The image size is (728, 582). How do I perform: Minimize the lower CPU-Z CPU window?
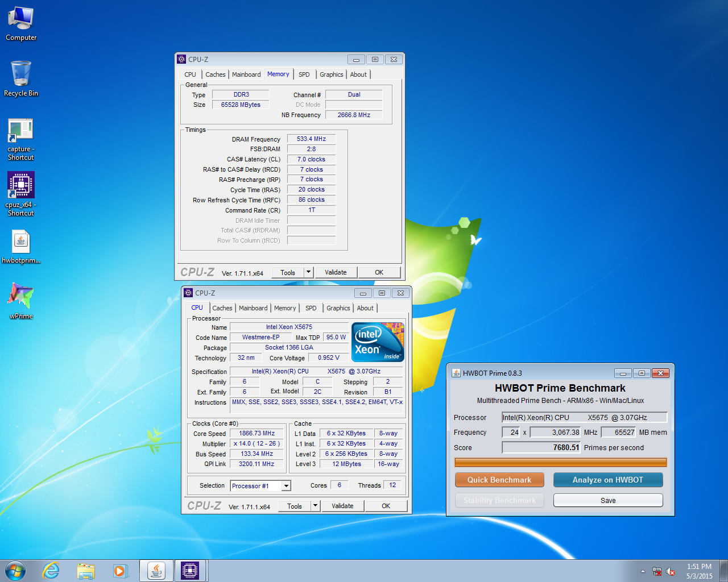tap(363, 293)
